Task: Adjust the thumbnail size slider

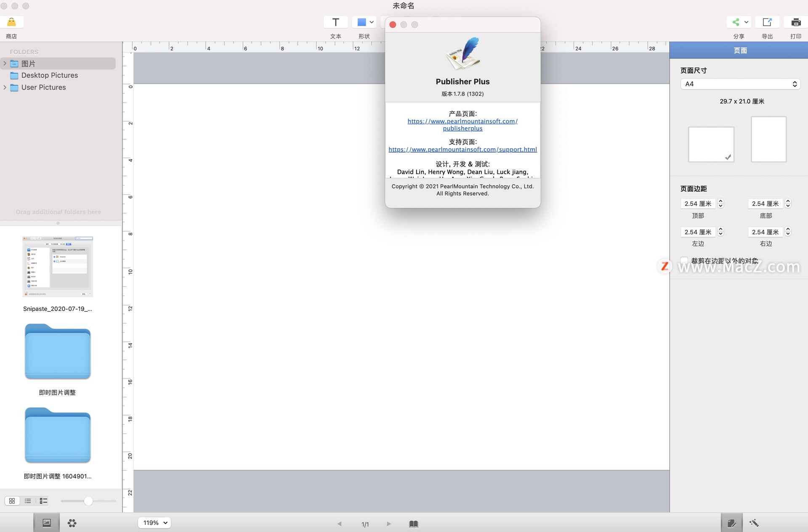Action: coord(88,501)
